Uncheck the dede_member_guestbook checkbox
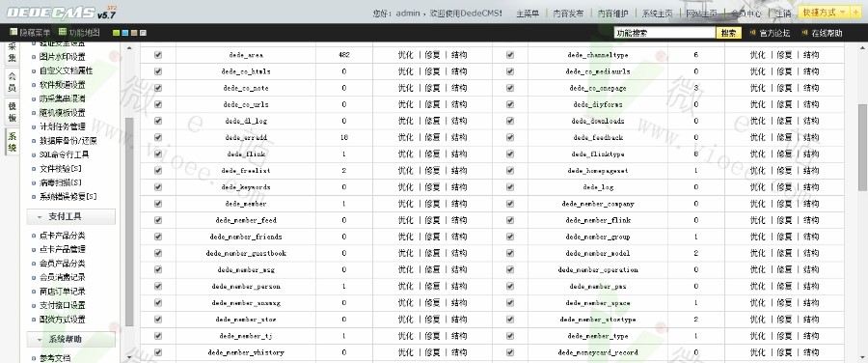This screenshot has width=868, height=363. (158, 253)
